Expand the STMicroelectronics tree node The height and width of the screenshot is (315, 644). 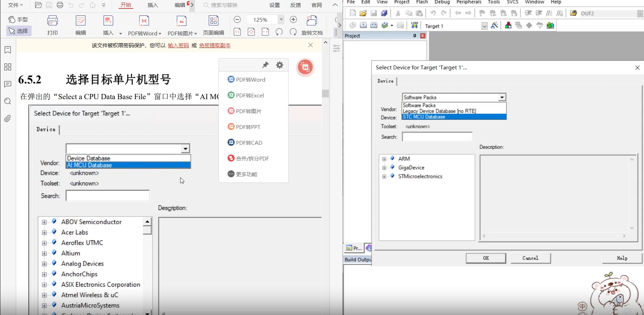[384, 176]
